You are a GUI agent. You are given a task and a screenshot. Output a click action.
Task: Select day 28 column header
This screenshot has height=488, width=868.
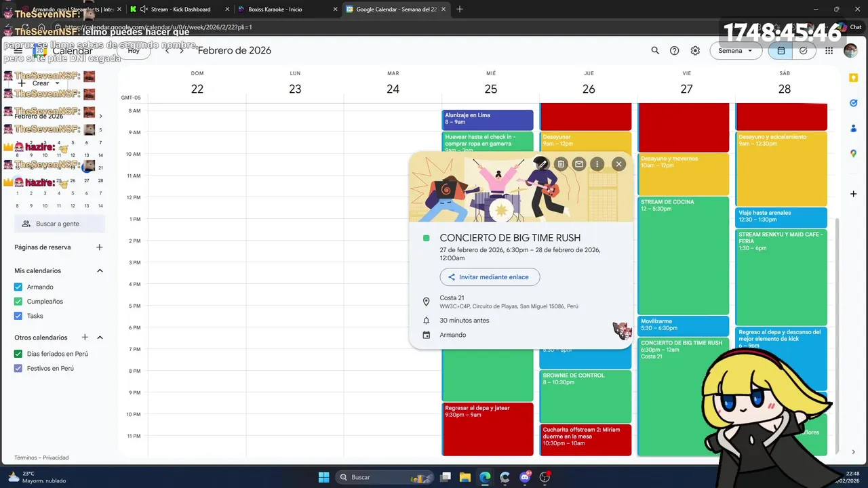point(785,89)
